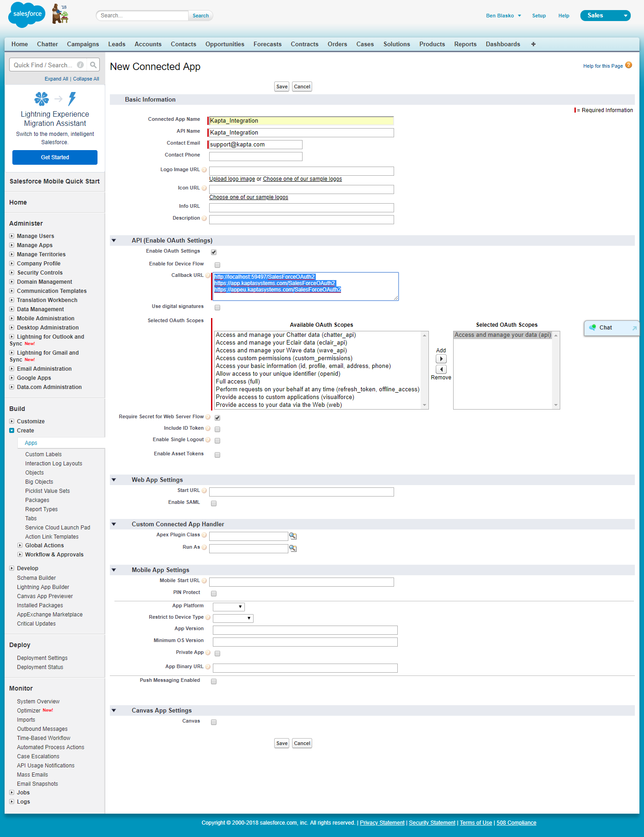The image size is (644, 837).
Task: Switch to the Chatter tab
Action: [x=48, y=44]
